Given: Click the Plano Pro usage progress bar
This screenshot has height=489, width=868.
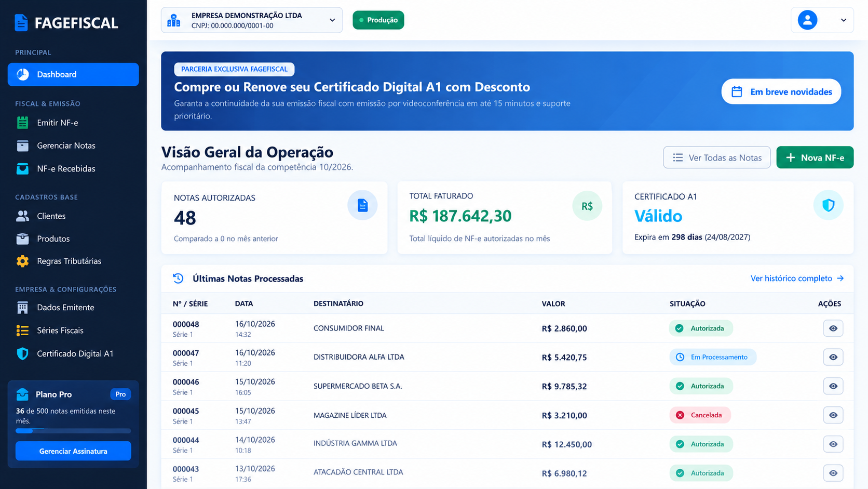Looking at the screenshot, I should click(73, 431).
